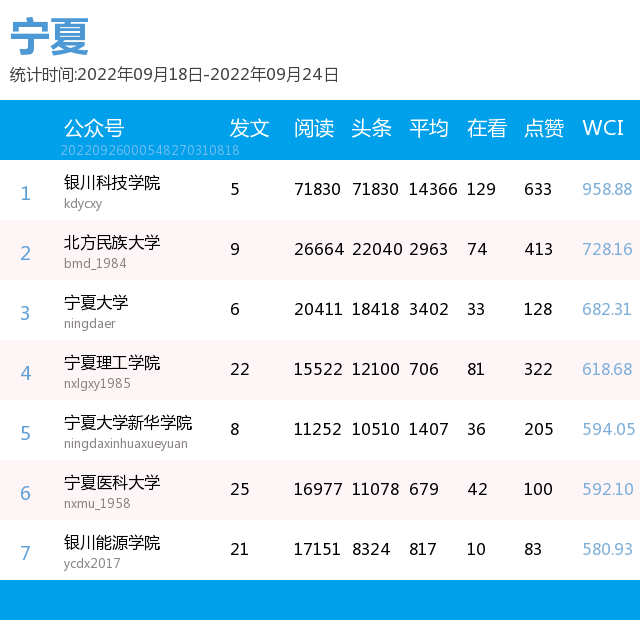
Task: Open 银川能源学院 account name
Action: click(112, 542)
